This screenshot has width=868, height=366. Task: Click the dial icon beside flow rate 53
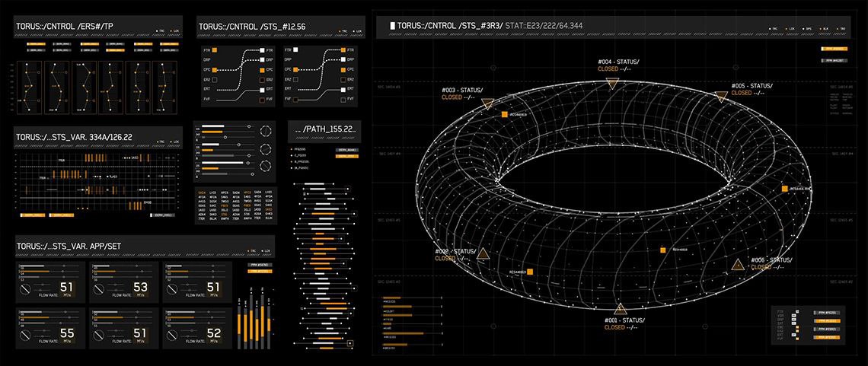coord(99,288)
